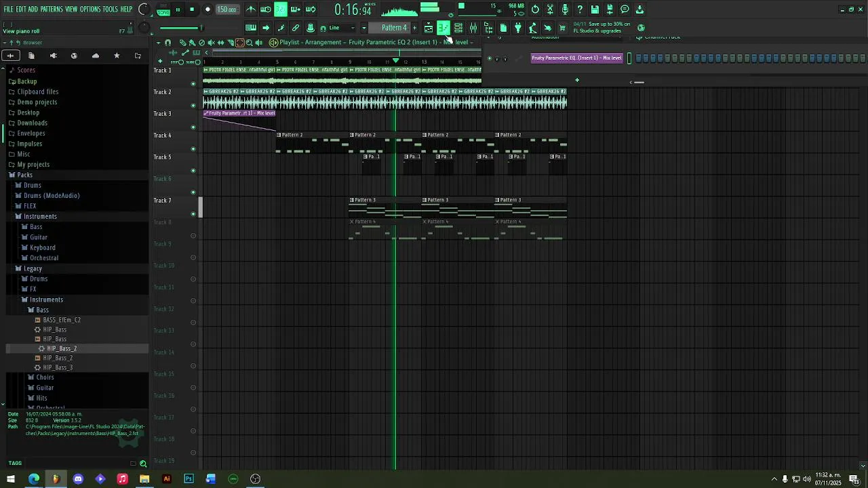Show browser starred favorites tab

117,56
